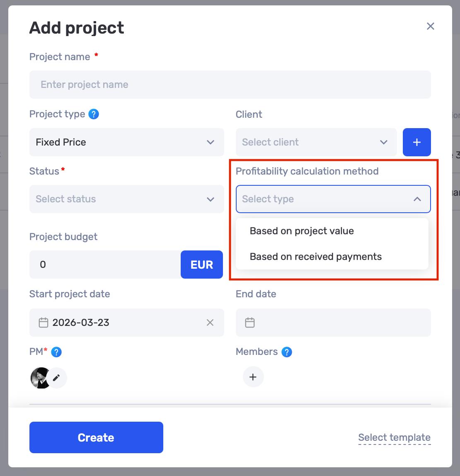Collapse the Select type profitability dropdown
The height and width of the screenshot is (476, 460).
(x=333, y=199)
